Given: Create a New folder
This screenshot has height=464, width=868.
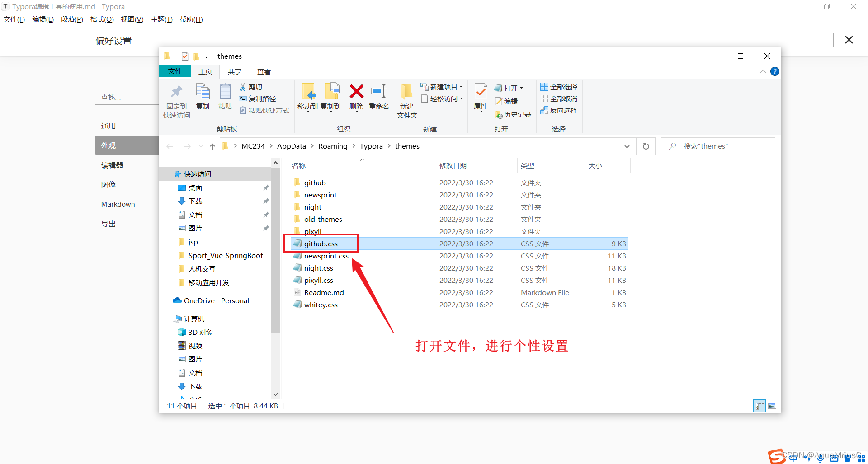Looking at the screenshot, I should coord(407,101).
